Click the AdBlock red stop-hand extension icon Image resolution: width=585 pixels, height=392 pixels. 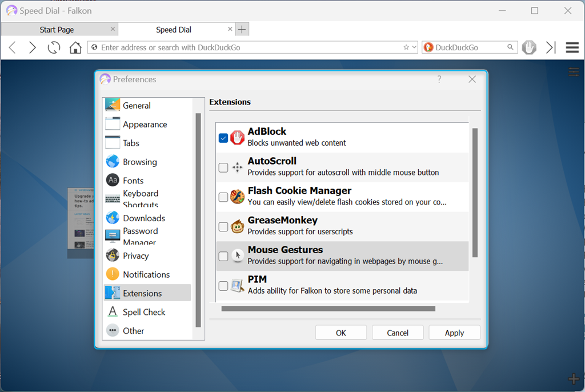(237, 137)
